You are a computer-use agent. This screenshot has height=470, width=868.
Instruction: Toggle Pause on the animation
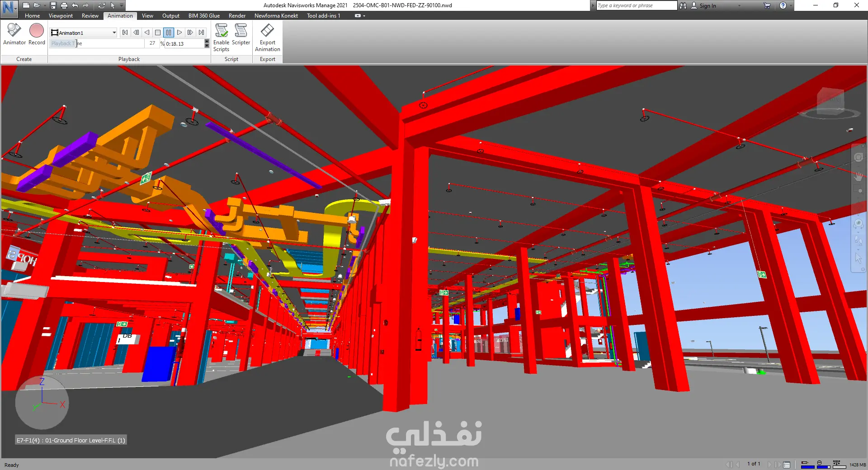pos(169,33)
